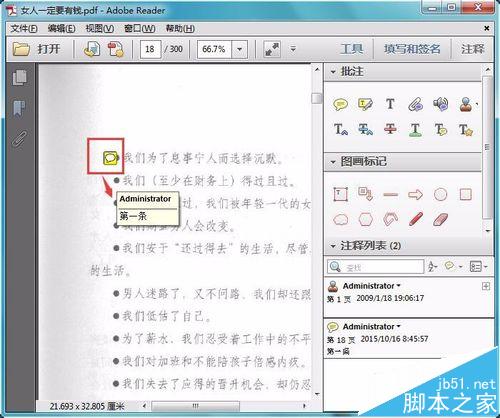Show bookmarks panel in left sidebar

[20, 108]
